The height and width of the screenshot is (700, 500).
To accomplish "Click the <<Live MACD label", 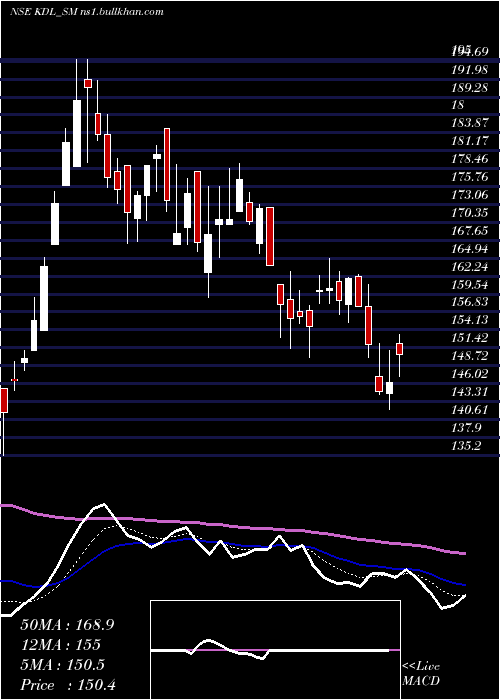I will tap(421, 674).
